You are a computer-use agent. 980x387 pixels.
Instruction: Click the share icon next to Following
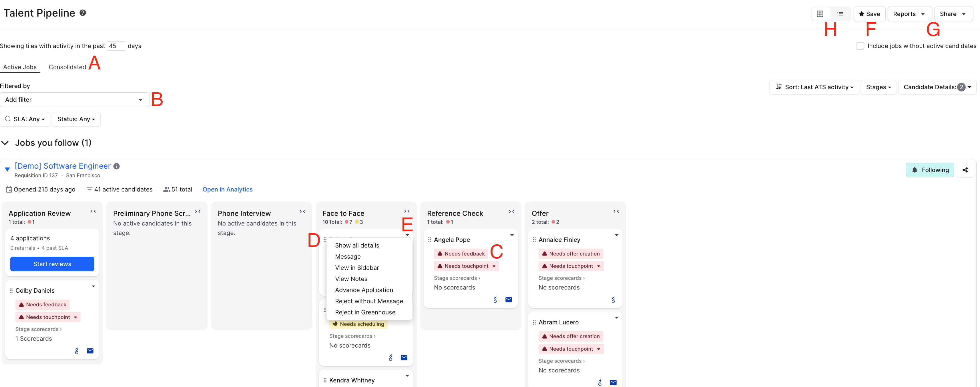click(x=965, y=170)
